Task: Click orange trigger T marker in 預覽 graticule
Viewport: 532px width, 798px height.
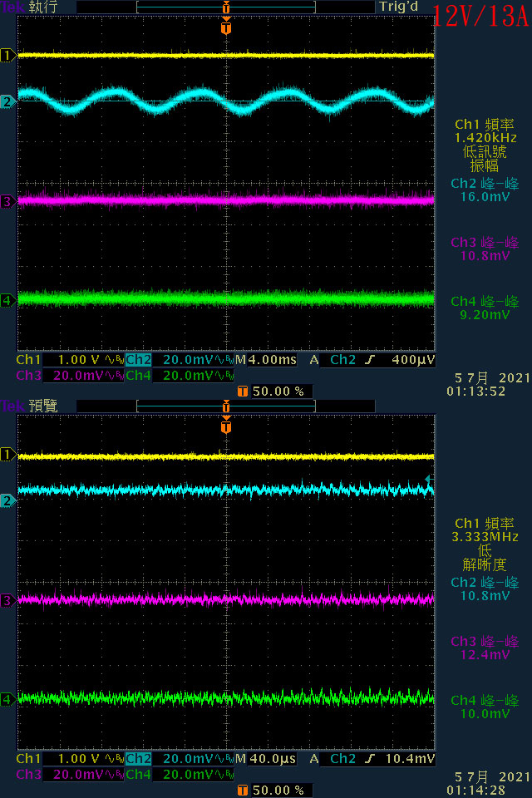Action: click(x=226, y=426)
